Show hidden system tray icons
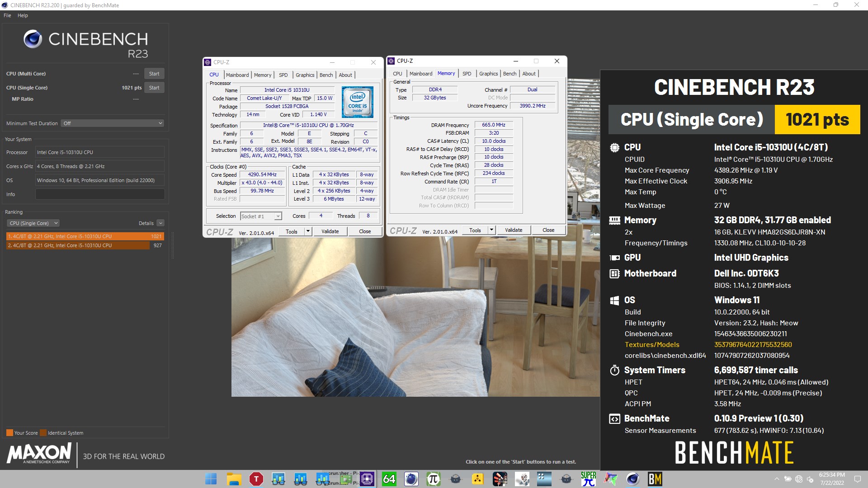 777,479
